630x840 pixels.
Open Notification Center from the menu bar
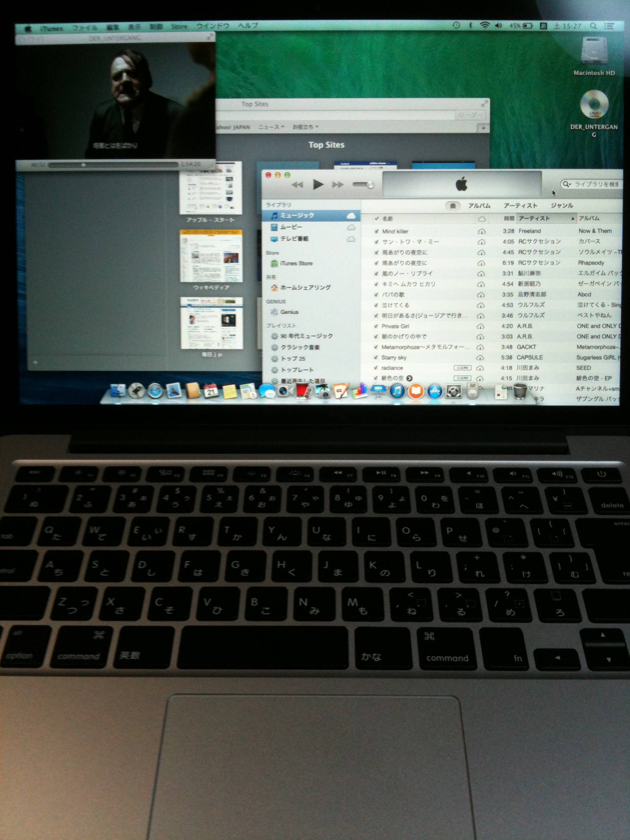[610, 26]
